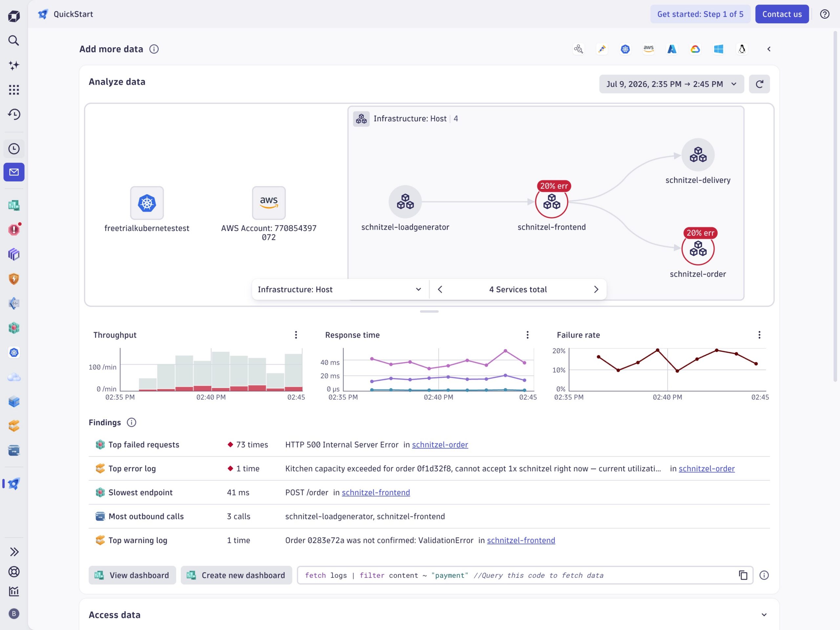Select the Linux penguin data source icon

click(742, 49)
